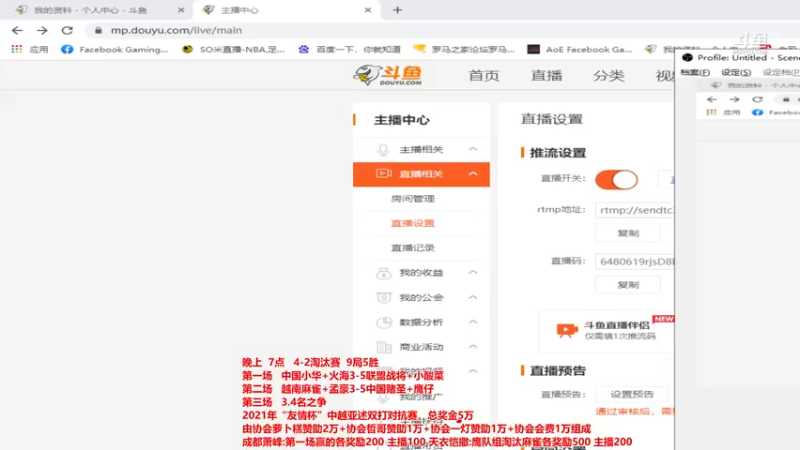Collapse the 主播相关 section chevron
This screenshot has height=450, width=800.
pyautogui.click(x=473, y=149)
